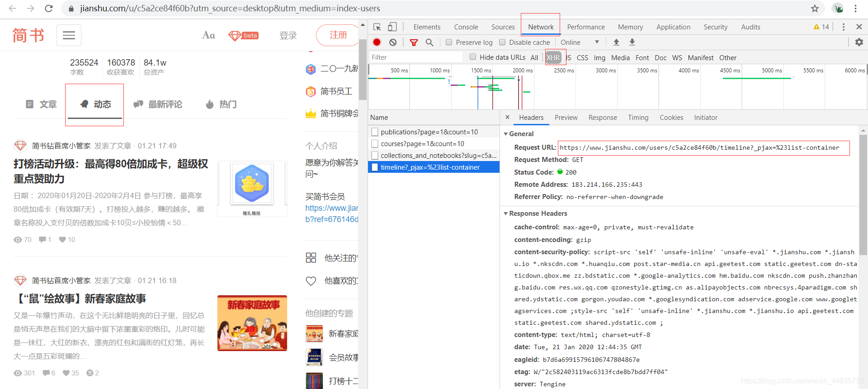Click the Jianshu logo

coord(28,35)
